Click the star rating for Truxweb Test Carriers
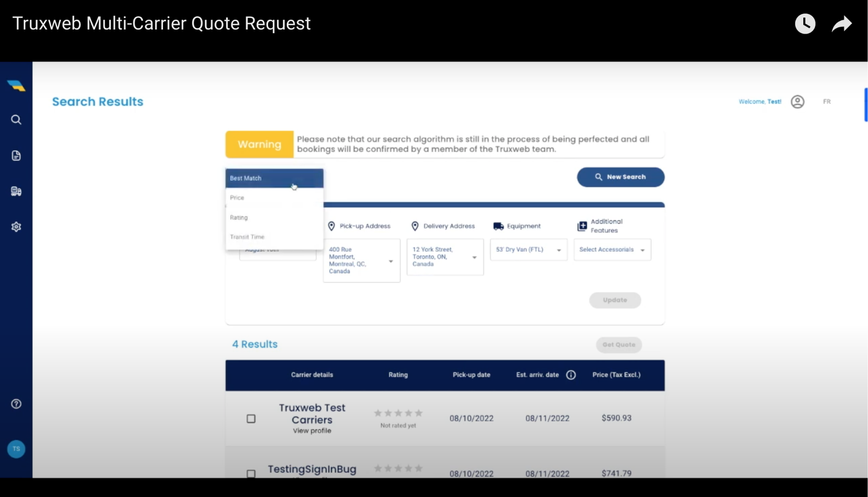This screenshot has width=868, height=497. 398,413
